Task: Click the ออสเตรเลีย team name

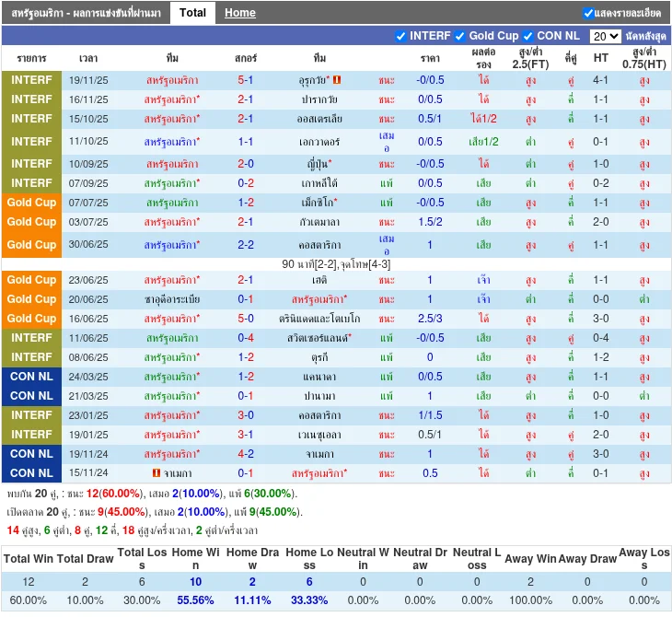Action: 319,119
